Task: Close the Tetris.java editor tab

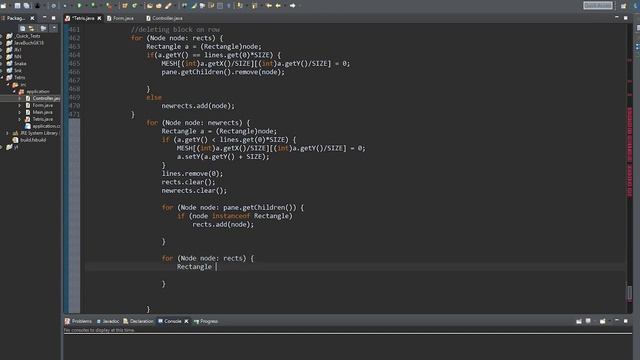Action: [99, 18]
